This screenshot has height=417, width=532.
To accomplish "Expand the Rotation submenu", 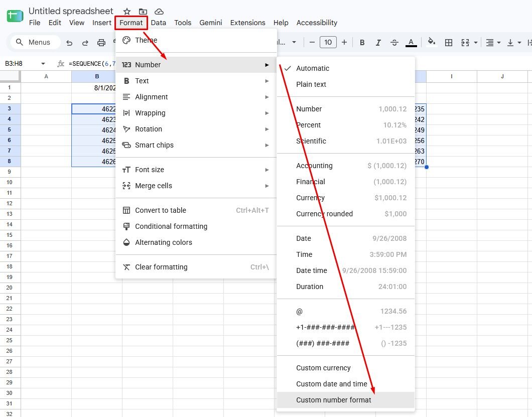I will (196, 129).
